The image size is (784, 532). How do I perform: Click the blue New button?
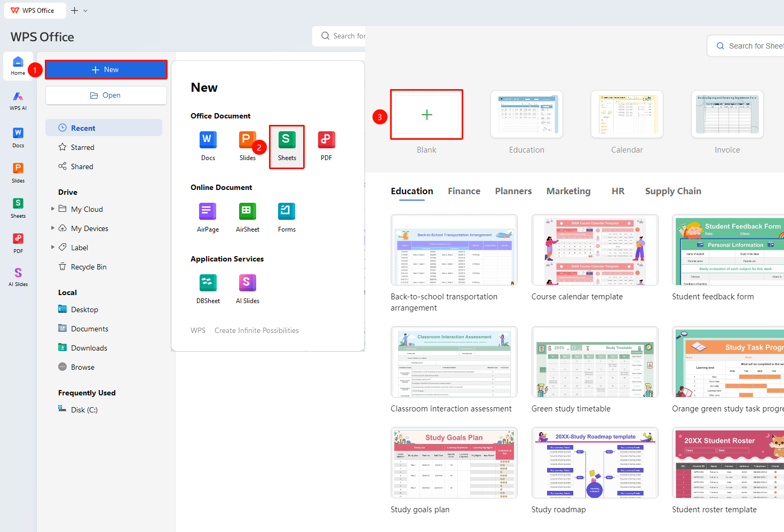(106, 70)
